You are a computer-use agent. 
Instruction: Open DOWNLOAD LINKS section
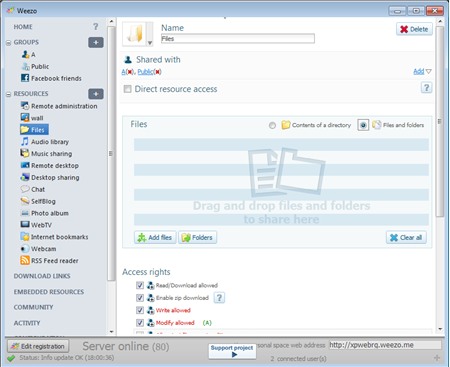[x=42, y=276]
